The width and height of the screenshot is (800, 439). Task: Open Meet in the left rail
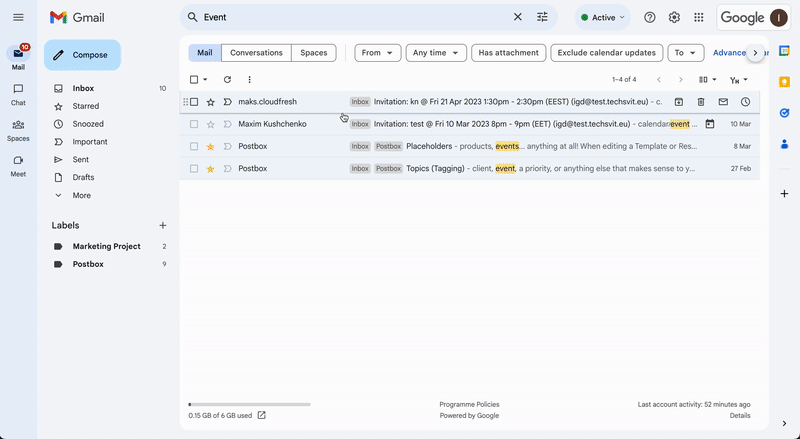click(18, 166)
